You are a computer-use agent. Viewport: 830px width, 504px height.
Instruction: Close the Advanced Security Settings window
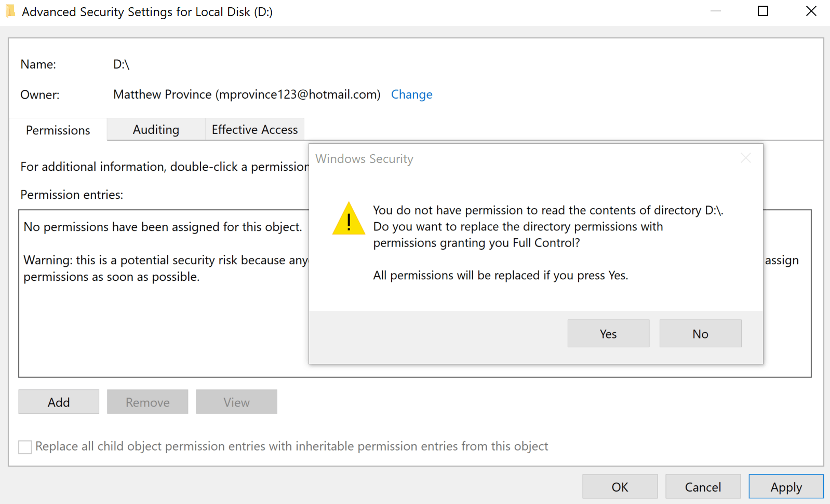[x=811, y=11]
